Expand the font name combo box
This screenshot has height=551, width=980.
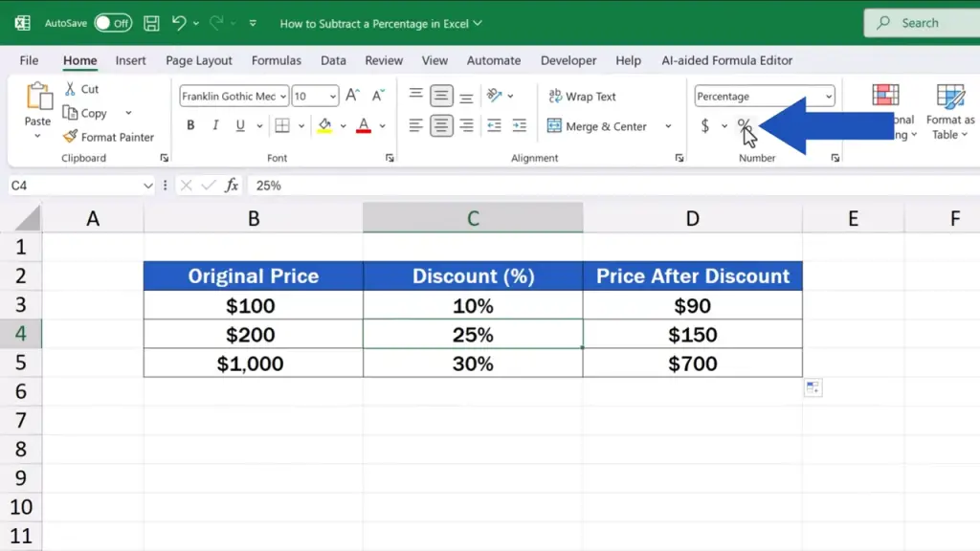(283, 97)
